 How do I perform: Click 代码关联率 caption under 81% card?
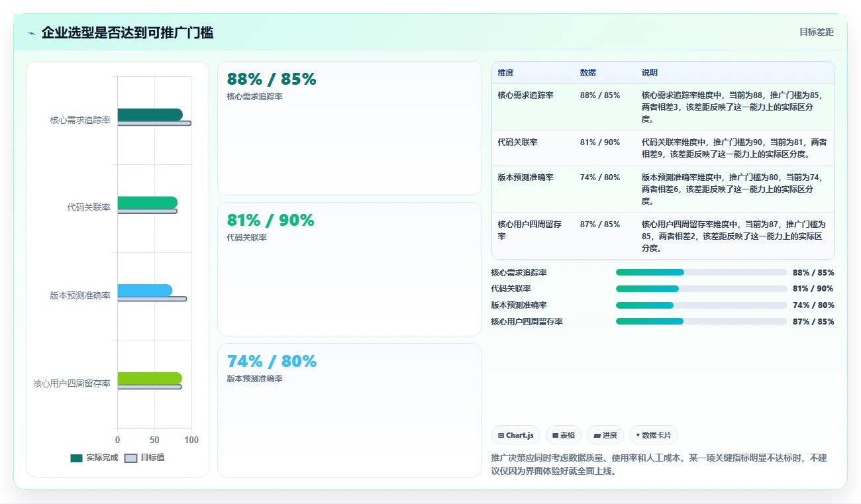coord(246,237)
